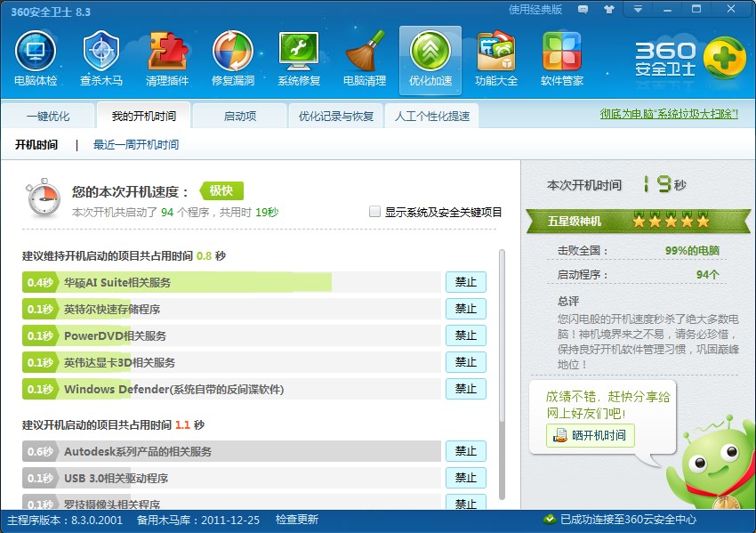Enable 显示系统及安全关键项目 checkbox
Viewport: 756px width, 533px height.
[375, 213]
